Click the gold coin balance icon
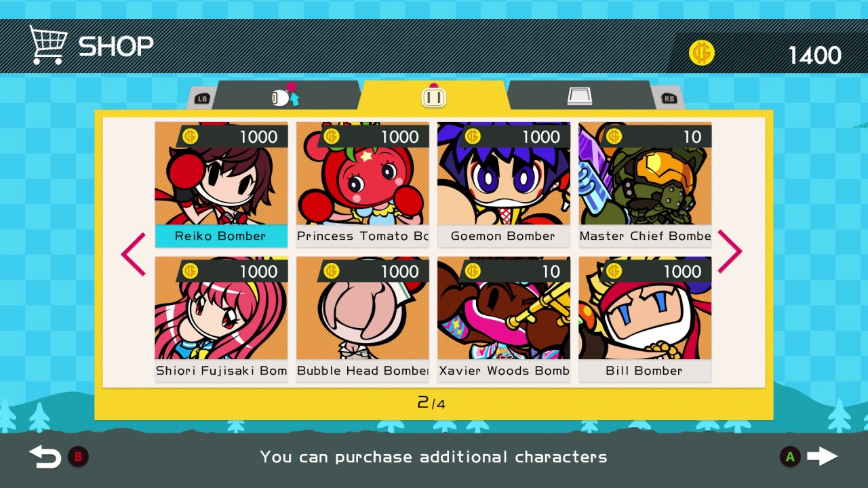This screenshot has height=488, width=868. pyautogui.click(x=702, y=53)
